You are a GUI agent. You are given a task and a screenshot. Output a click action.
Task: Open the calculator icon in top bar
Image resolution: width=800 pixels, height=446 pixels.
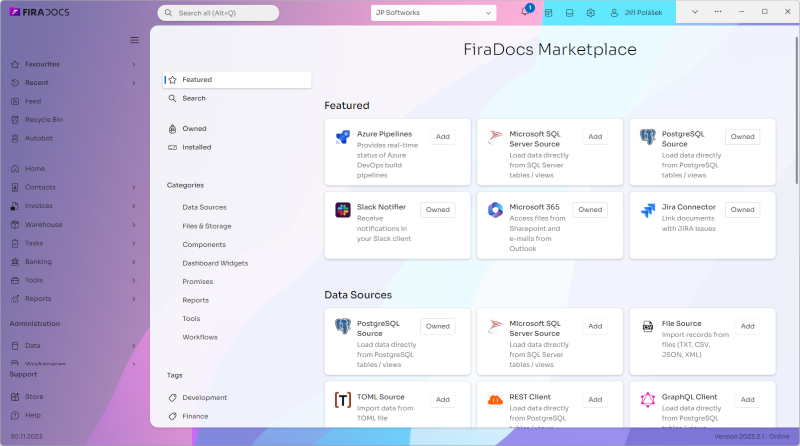(x=548, y=13)
